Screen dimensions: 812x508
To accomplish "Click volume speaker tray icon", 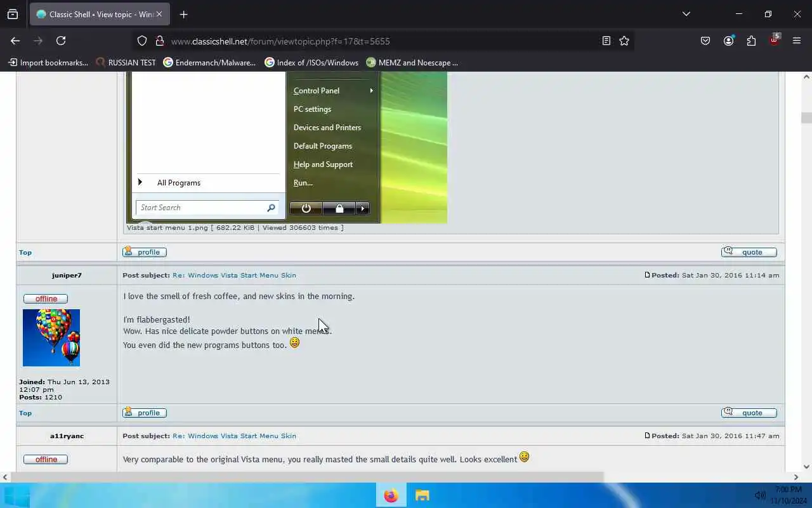I will pos(760,495).
